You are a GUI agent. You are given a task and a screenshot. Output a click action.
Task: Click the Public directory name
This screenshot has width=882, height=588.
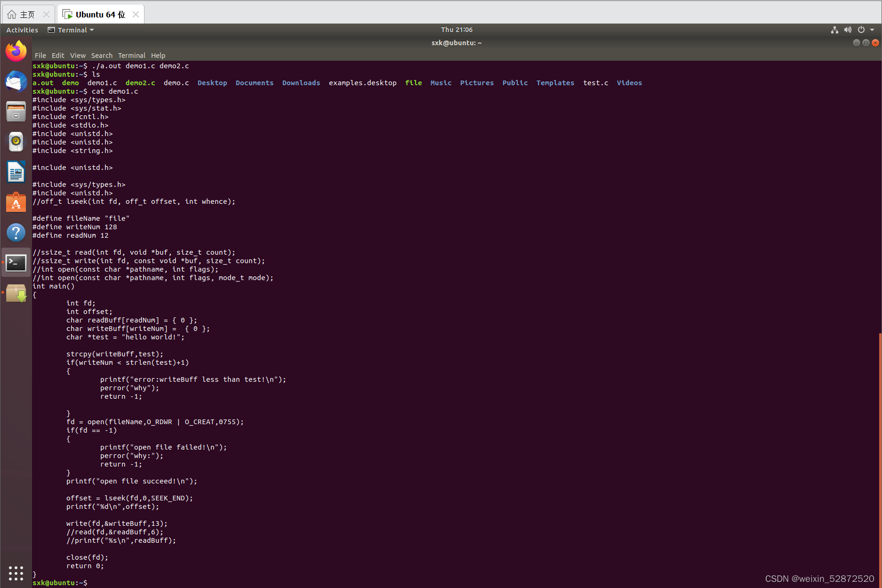pyautogui.click(x=515, y=83)
